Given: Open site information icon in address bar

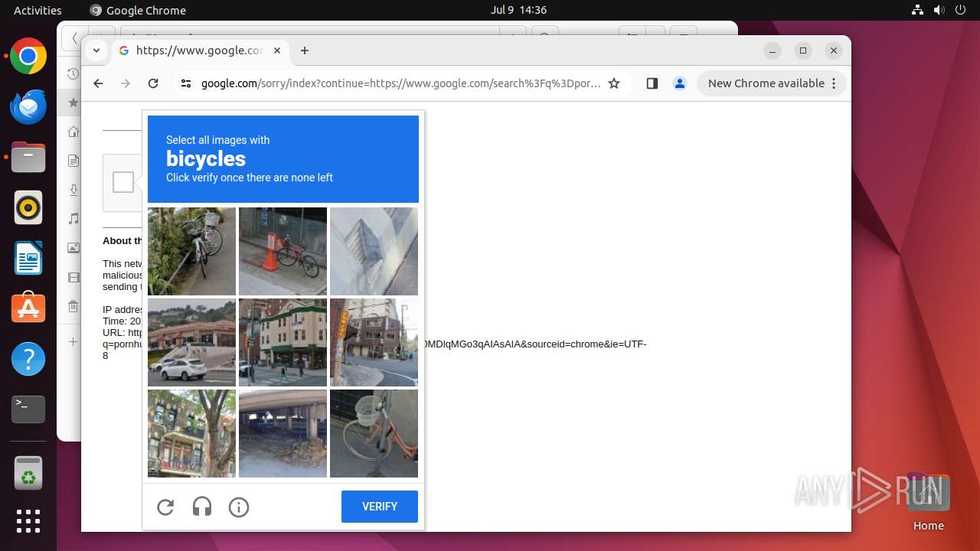Looking at the screenshot, I should 186,83.
